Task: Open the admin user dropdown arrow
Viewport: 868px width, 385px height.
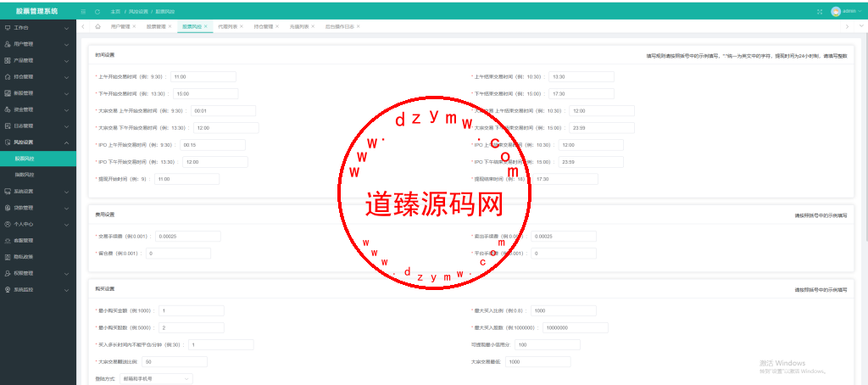Action: 860,11
